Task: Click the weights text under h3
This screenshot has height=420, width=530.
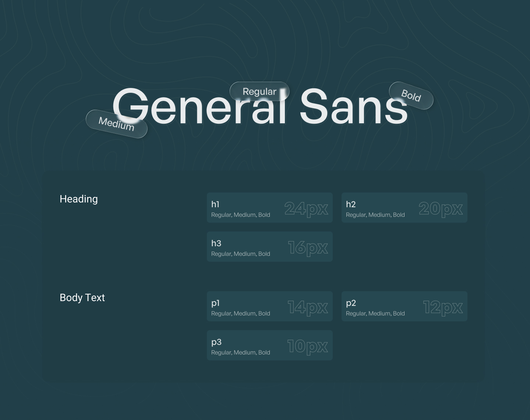Action: (x=241, y=254)
